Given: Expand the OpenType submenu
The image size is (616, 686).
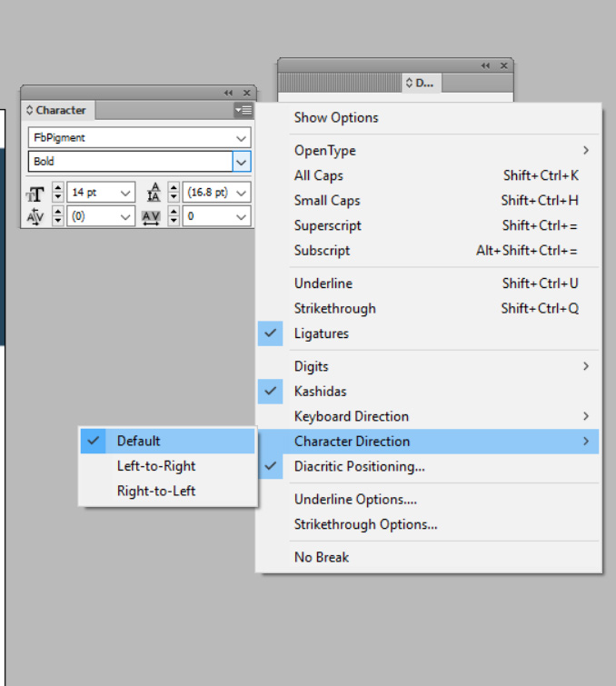Looking at the screenshot, I should (428, 151).
